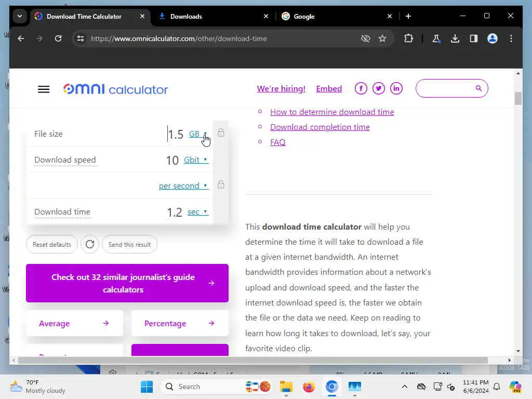Toggle the lock next to File size
The height and width of the screenshot is (399, 532).
221,132
